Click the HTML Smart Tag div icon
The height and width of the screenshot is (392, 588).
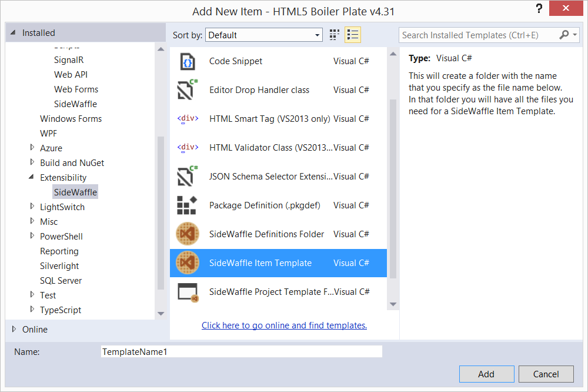tap(188, 119)
